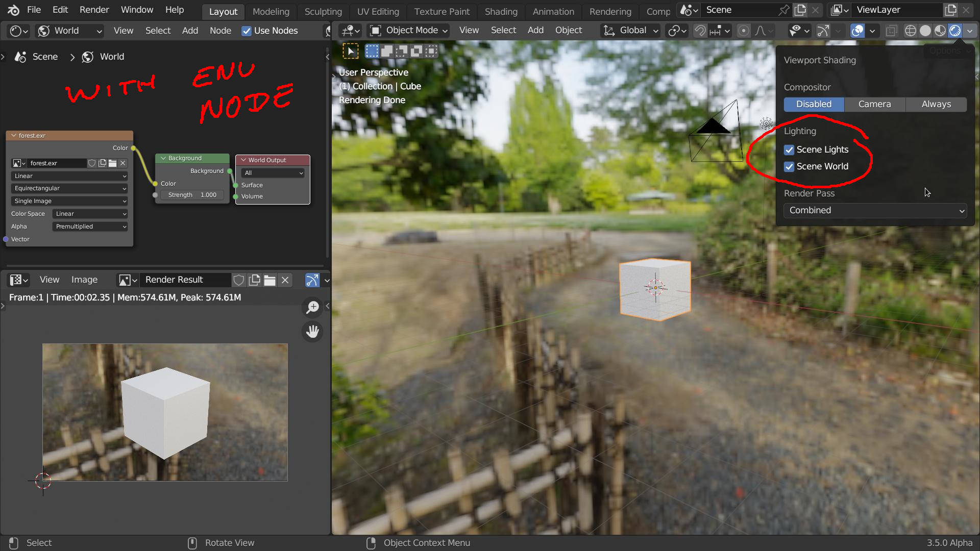980x551 pixels.
Task: Toggle Use Nodes in the world node editor
Action: (x=247, y=31)
